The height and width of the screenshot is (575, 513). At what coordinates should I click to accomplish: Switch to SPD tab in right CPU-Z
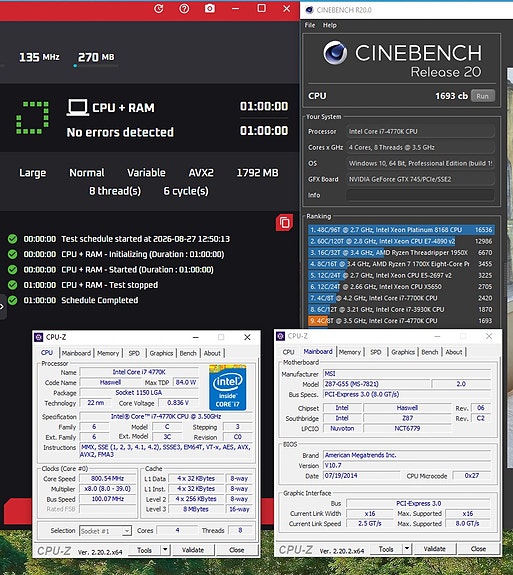click(375, 352)
